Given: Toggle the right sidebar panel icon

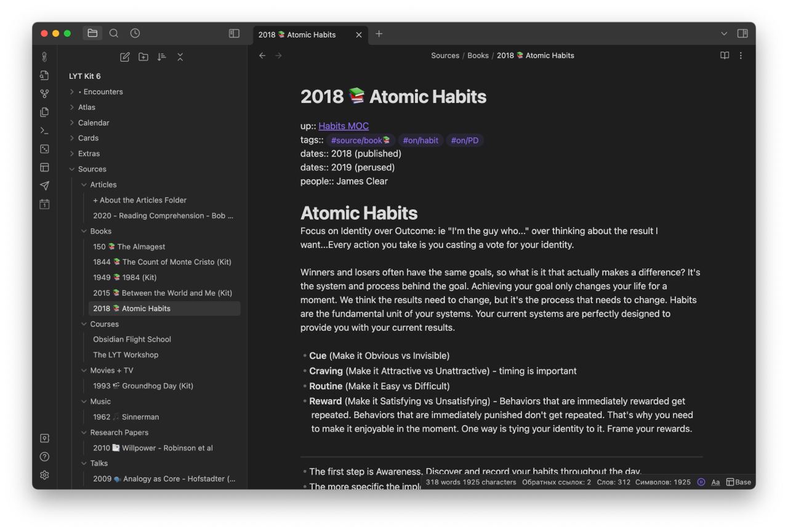Looking at the screenshot, I should [743, 34].
